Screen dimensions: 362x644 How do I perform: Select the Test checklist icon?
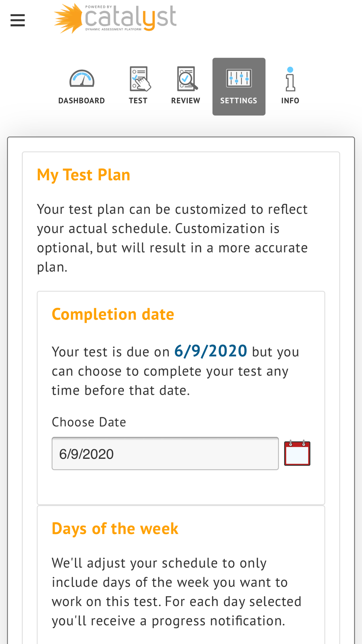click(x=140, y=79)
